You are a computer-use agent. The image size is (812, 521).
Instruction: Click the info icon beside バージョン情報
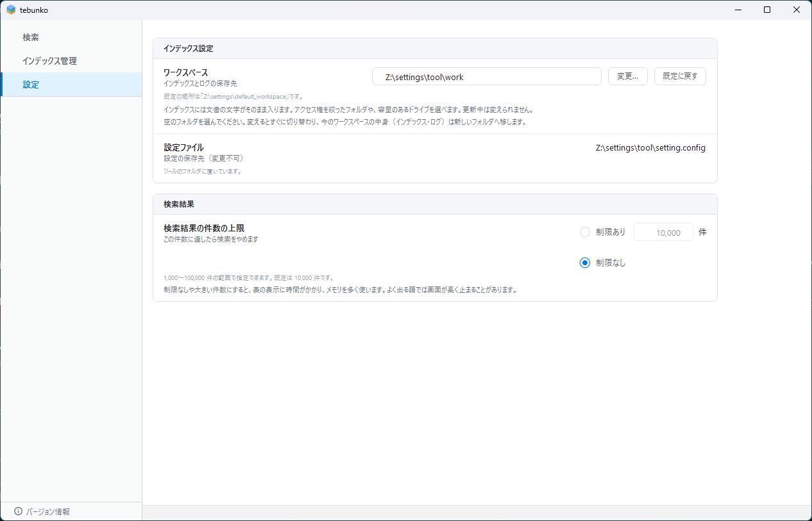(x=18, y=511)
